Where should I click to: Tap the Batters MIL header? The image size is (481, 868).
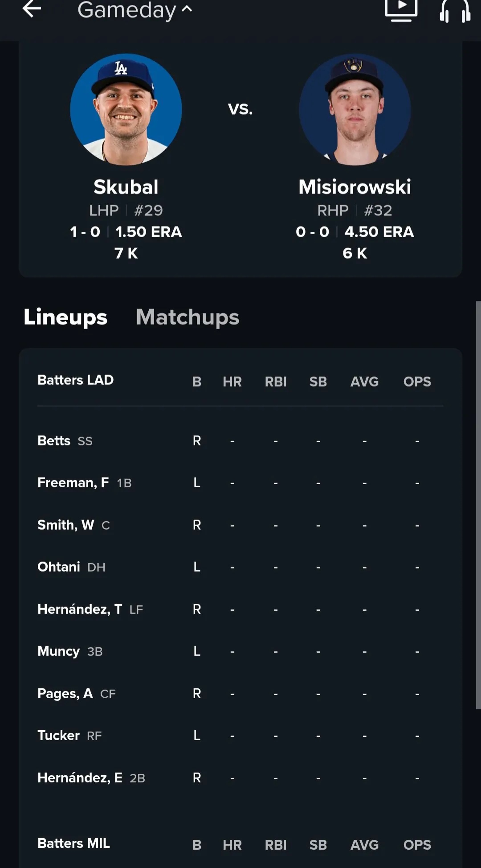74,843
